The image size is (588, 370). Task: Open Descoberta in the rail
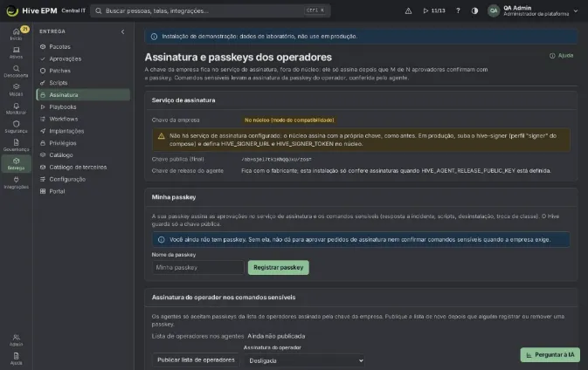click(16, 72)
